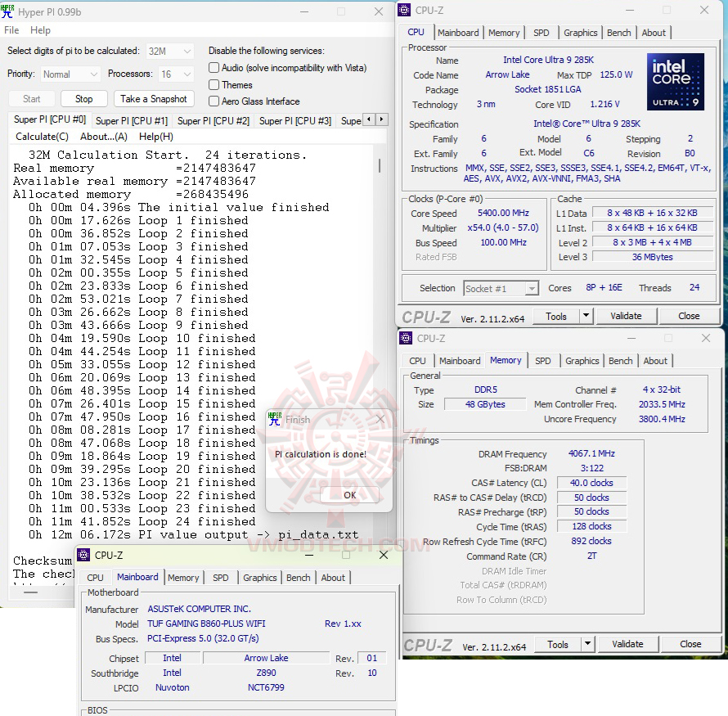Screen dimensions: 728x716
Task: Click the TUF GAMING B860-PLUS WIFI model text
Action: point(206,624)
